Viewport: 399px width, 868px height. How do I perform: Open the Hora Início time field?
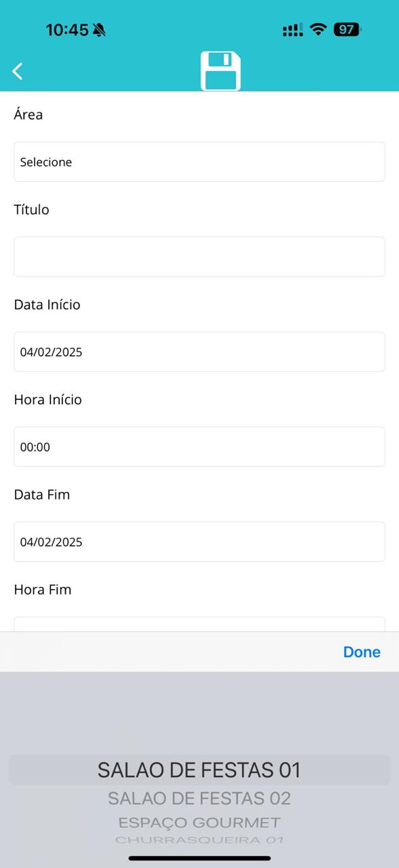199,446
